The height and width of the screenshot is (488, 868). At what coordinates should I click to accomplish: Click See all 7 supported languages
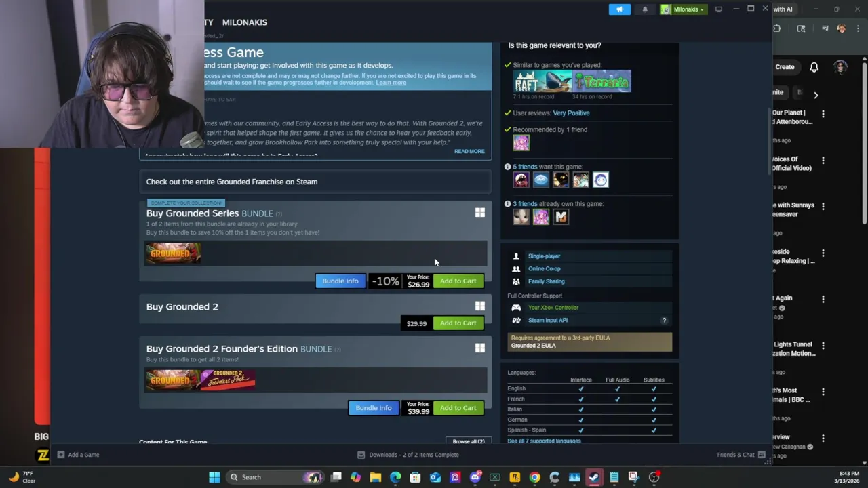click(544, 441)
